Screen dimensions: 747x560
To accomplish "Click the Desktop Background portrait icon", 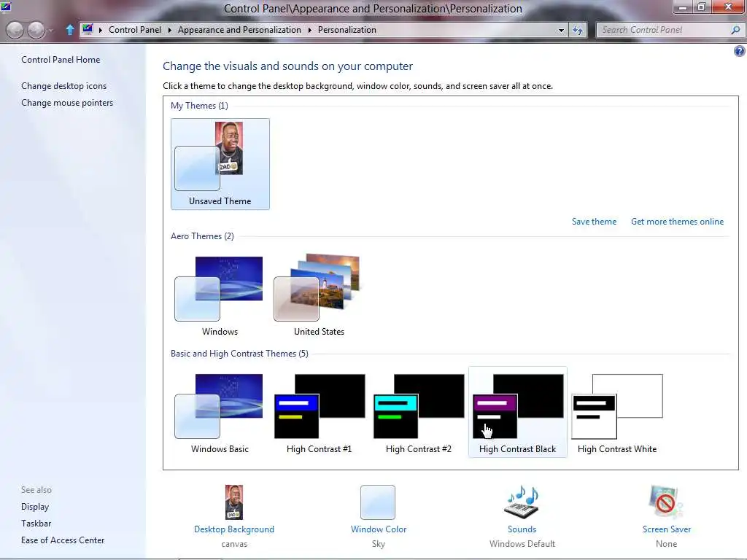I will (x=234, y=502).
